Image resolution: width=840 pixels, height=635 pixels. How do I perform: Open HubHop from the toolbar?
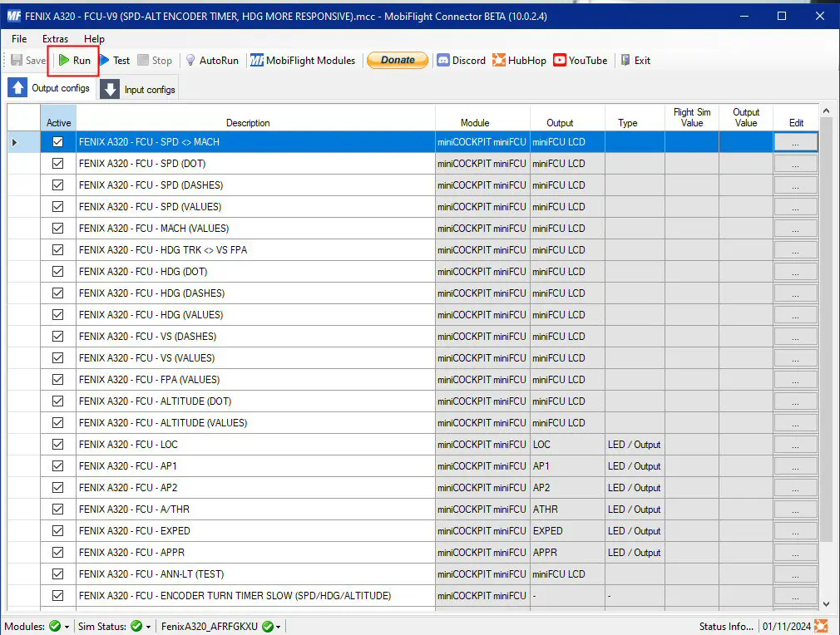pyautogui.click(x=519, y=60)
